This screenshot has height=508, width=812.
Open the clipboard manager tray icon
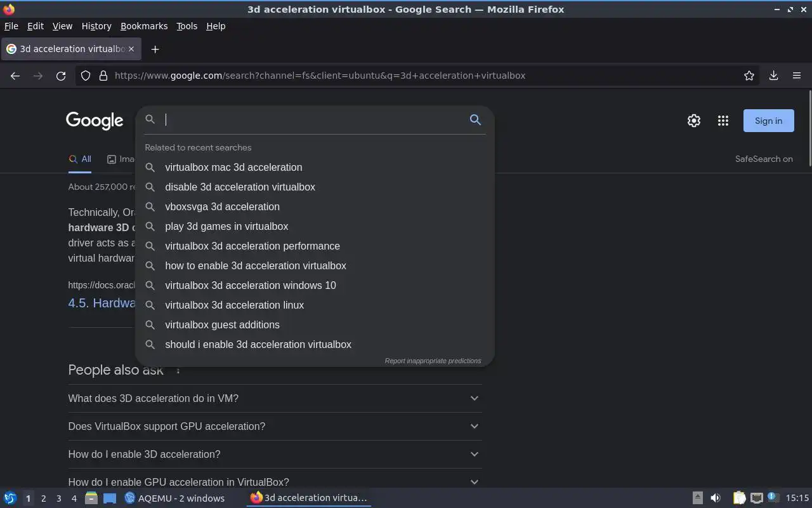739,498
